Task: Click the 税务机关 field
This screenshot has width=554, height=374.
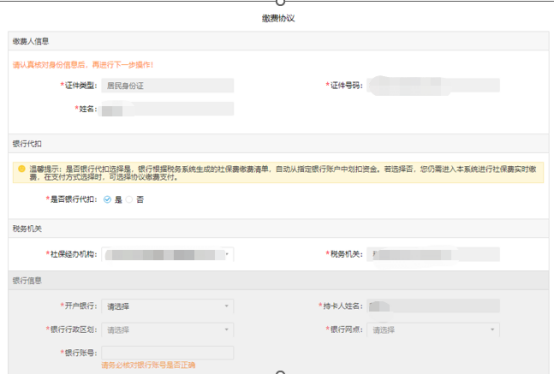Action: tap(433, 255)
